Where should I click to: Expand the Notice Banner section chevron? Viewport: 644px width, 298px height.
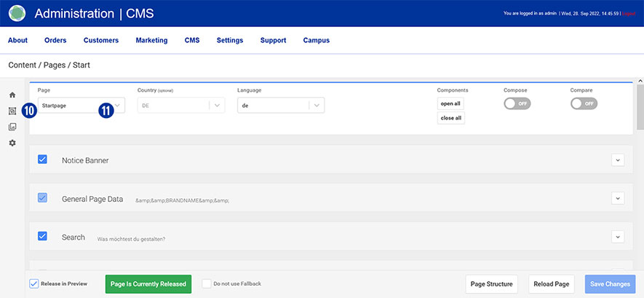click(618, 160)
